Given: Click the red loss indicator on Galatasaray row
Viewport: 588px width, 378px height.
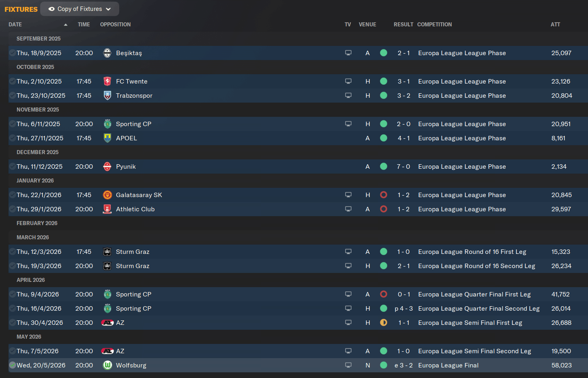Looking at the screenshot, I should [384, 195].
